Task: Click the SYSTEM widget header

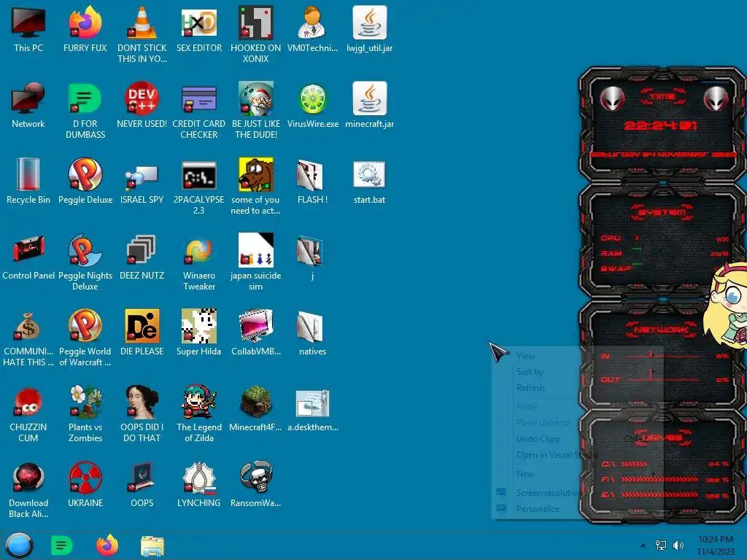Action: coord(662,212)
